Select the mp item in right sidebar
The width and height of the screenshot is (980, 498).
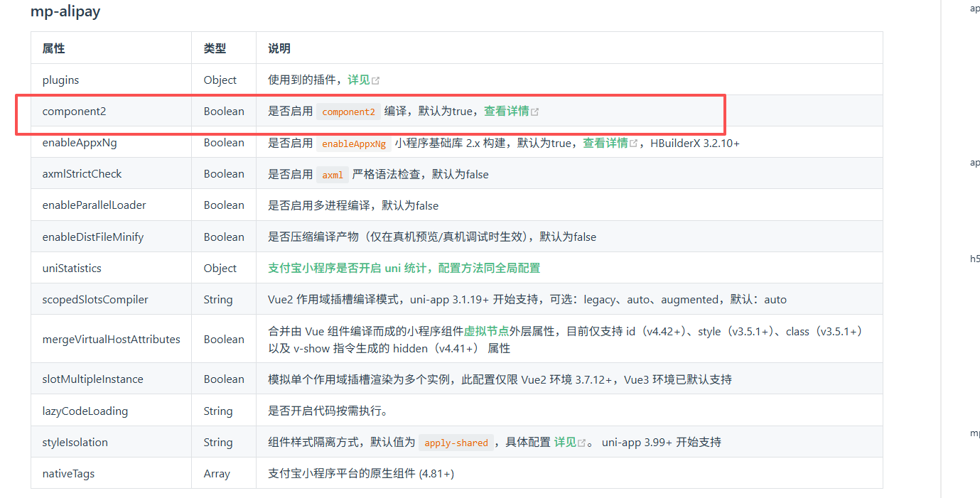pyautogui.click(x=975, y=433)
